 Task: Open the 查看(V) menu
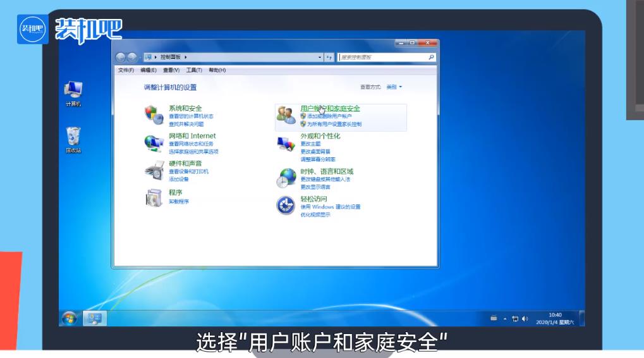tap(171, 70)
